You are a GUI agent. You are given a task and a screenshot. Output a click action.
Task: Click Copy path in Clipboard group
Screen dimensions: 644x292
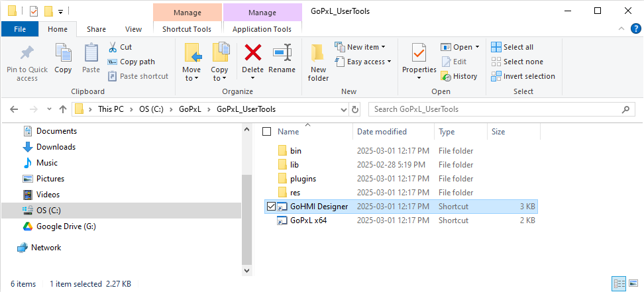click(131, 62)
